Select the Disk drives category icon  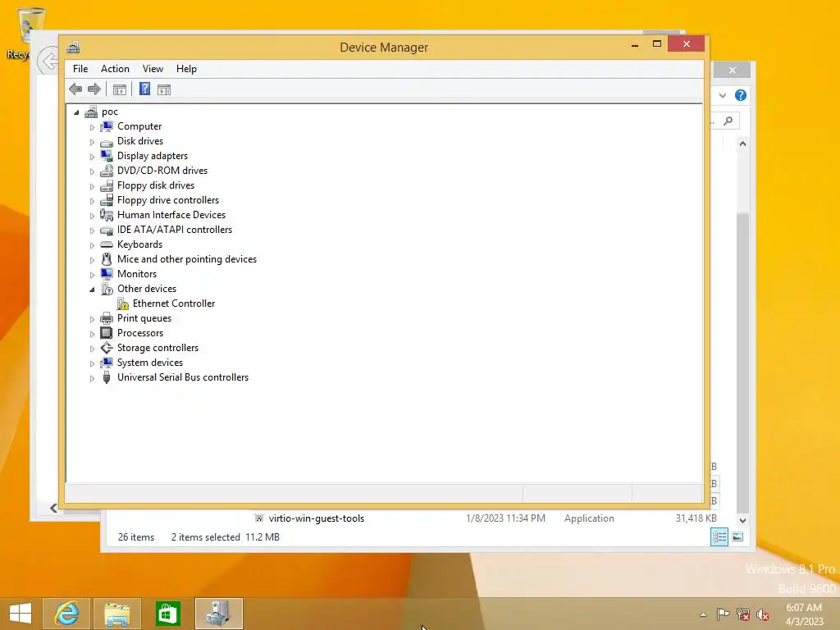107,141
